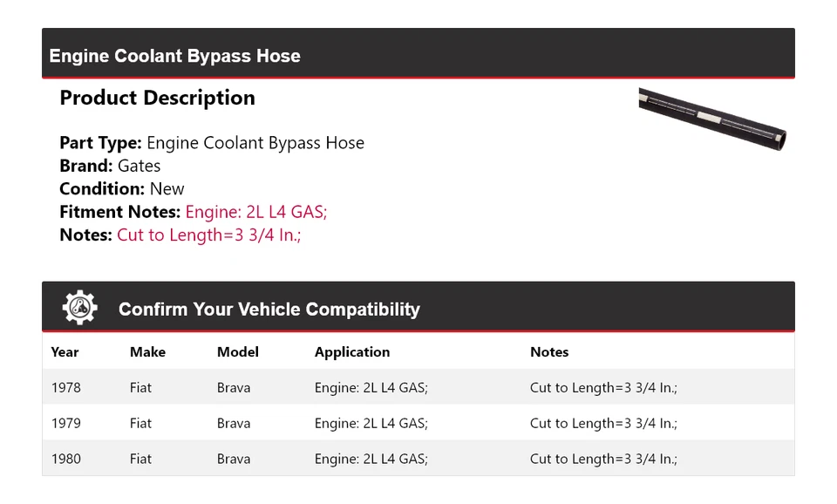The height and width of the screenshot is (504, 837).
Task: Click the 1979 year cell
Action: (x=66, y=424)
